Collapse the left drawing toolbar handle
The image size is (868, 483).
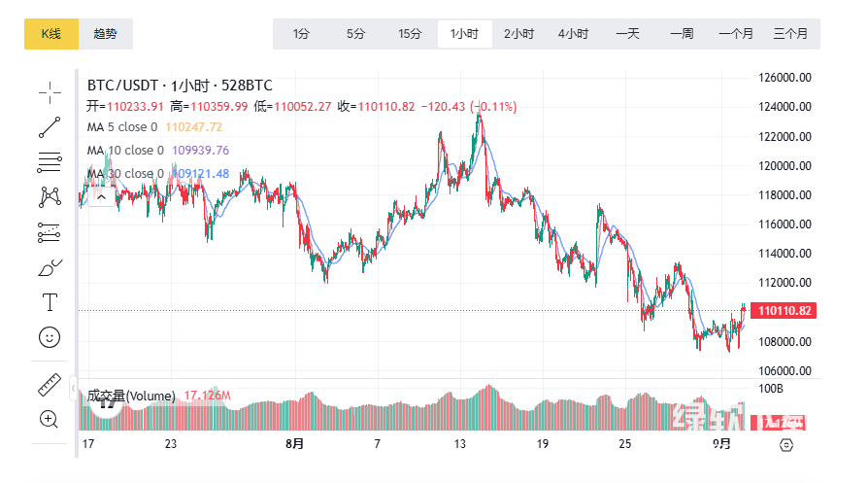(74, 389)
